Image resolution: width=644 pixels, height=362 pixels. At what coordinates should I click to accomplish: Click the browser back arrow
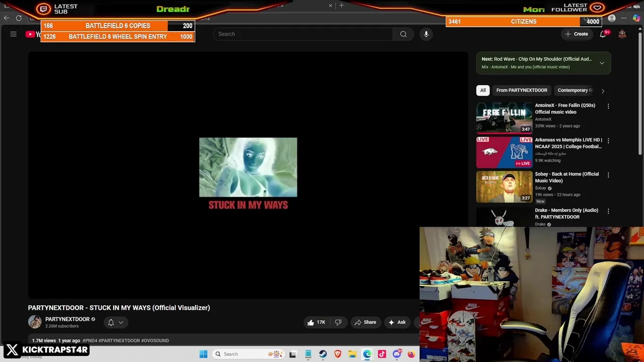(7, 18)
